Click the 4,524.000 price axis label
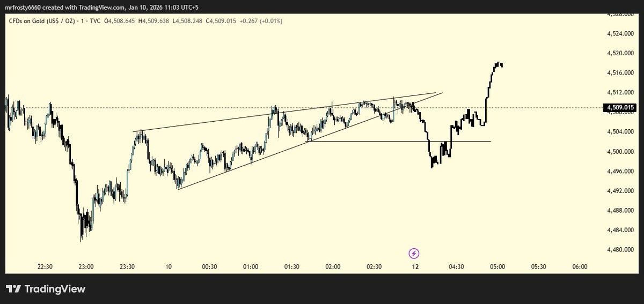644x304 pixels. (x=621, y=34)
